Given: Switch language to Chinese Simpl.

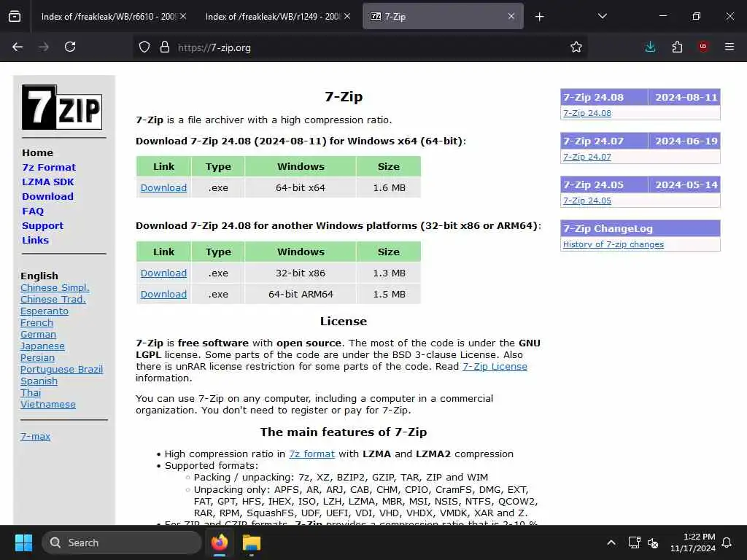Looking at the screenshot, I should point(55,287).
